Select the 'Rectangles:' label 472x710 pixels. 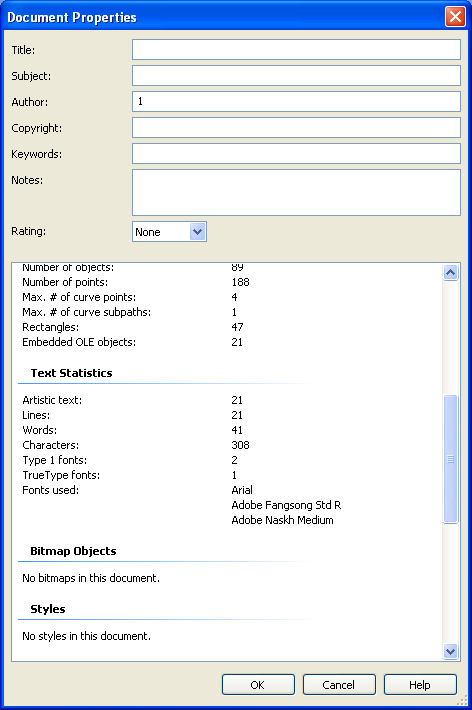tap(50, 327)
